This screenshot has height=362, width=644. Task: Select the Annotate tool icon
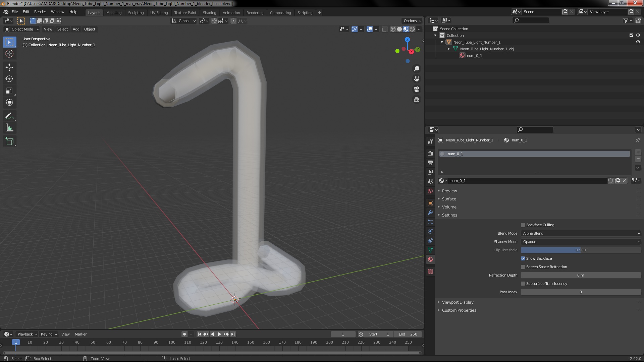point(10,116)
